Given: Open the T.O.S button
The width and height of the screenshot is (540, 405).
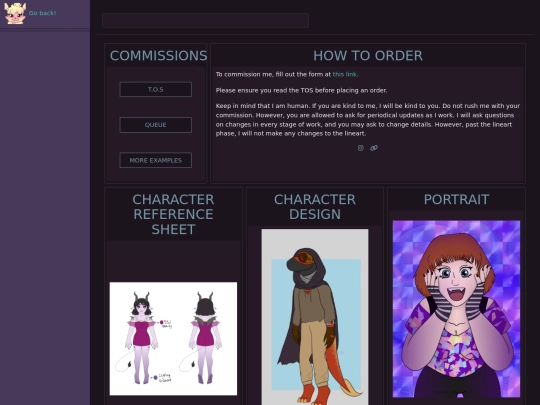Looking at the screenshot, I should (x=155, y=90).
